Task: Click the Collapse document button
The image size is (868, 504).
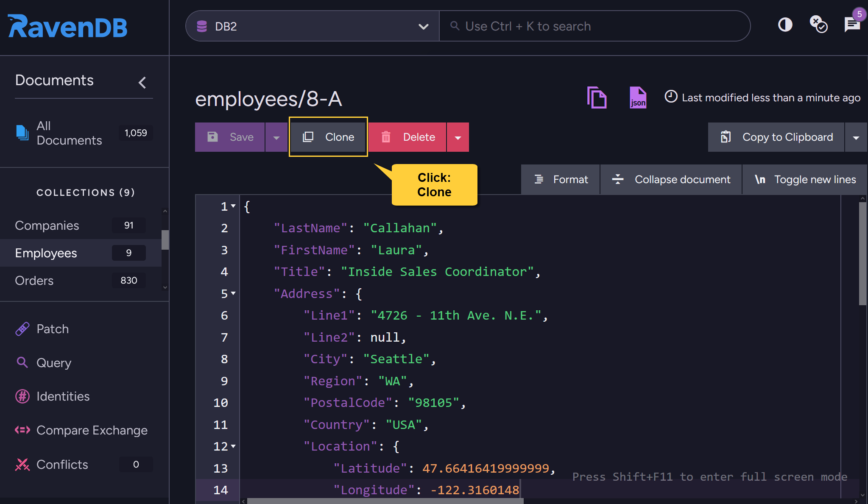Action: (671, 179)
